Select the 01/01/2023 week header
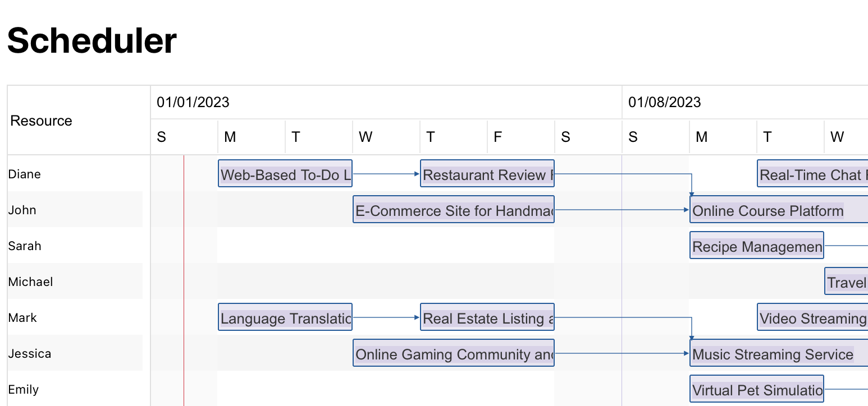The image size is (868, 406). pos(193,102)
